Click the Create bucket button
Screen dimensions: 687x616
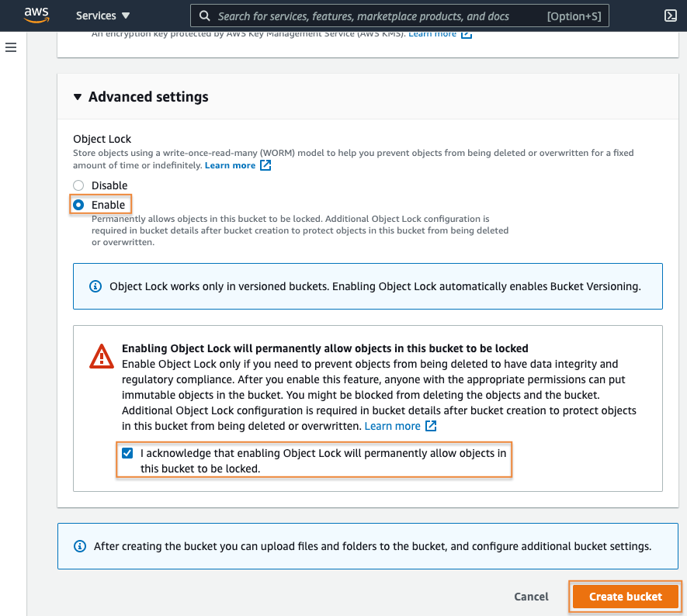[625, 596]
